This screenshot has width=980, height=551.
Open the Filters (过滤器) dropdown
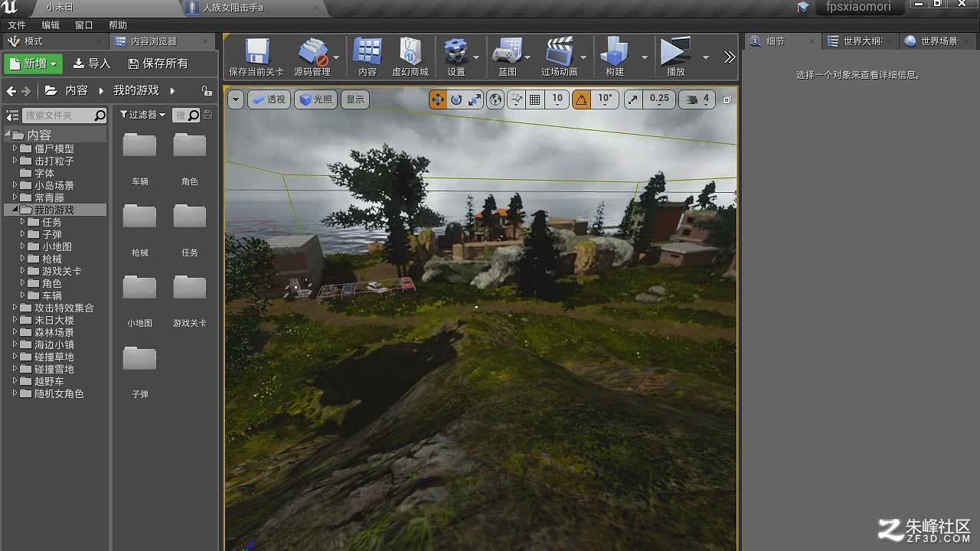[142, 115]
